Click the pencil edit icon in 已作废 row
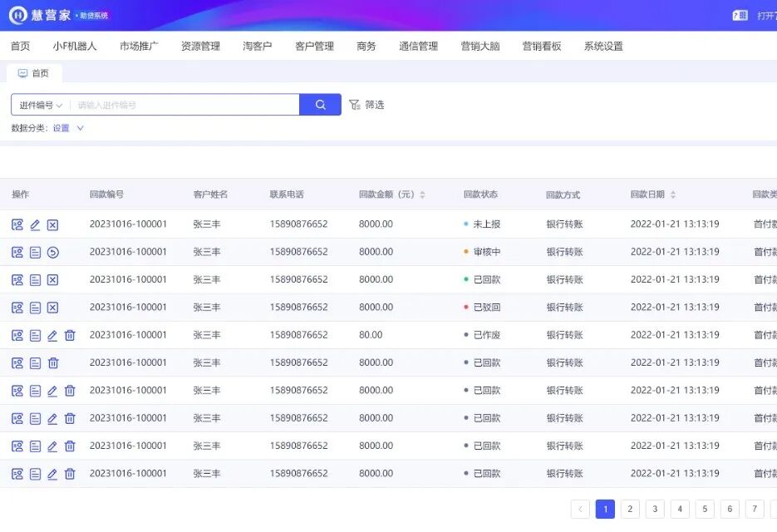The height and width of the screenshot is (532, 777). click(x=52, y=336)
